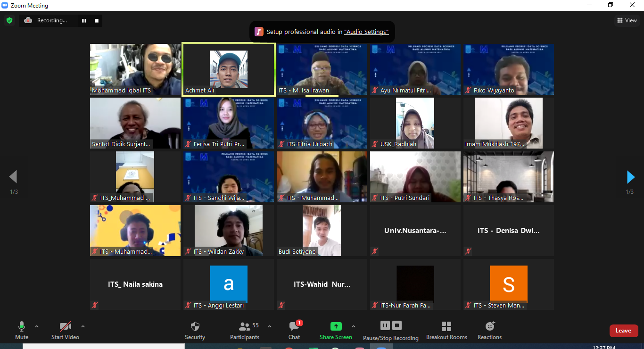Expand video options arrow next to Start Video
The height and width of the screenshot is (349, 644).
coord(83,326)
